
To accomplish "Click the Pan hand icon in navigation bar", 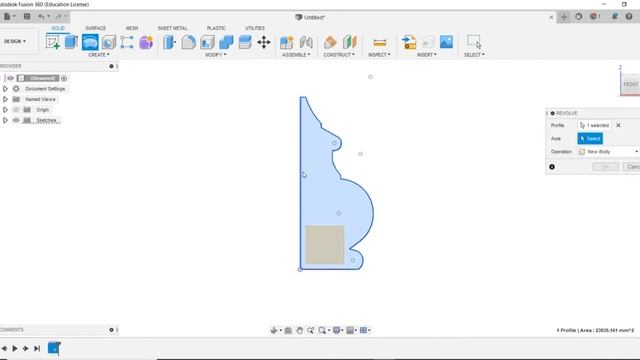I will [300, 330].
